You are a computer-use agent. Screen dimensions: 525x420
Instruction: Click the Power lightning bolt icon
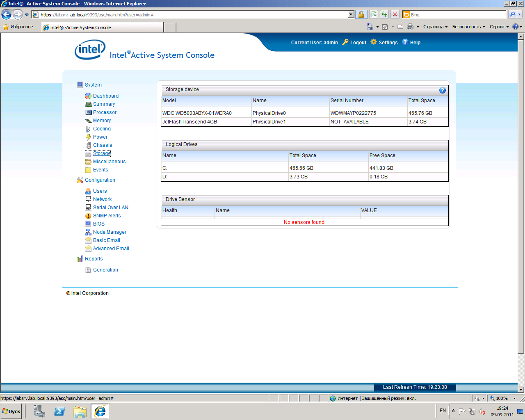click(88, 137)
